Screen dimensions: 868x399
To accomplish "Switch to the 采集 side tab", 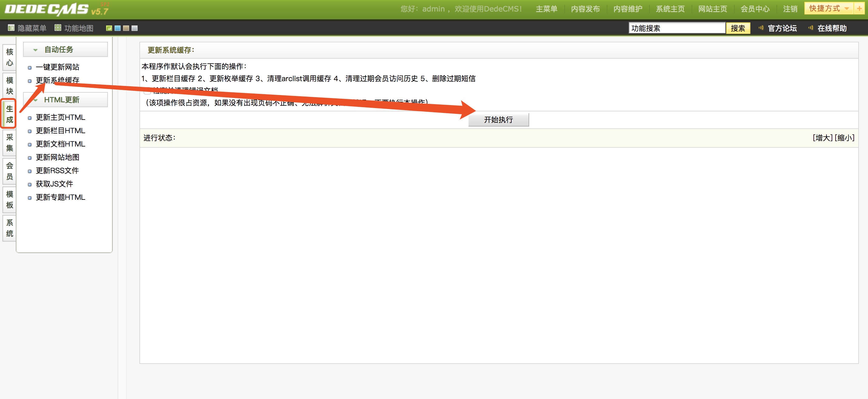I will click(9, 142).
